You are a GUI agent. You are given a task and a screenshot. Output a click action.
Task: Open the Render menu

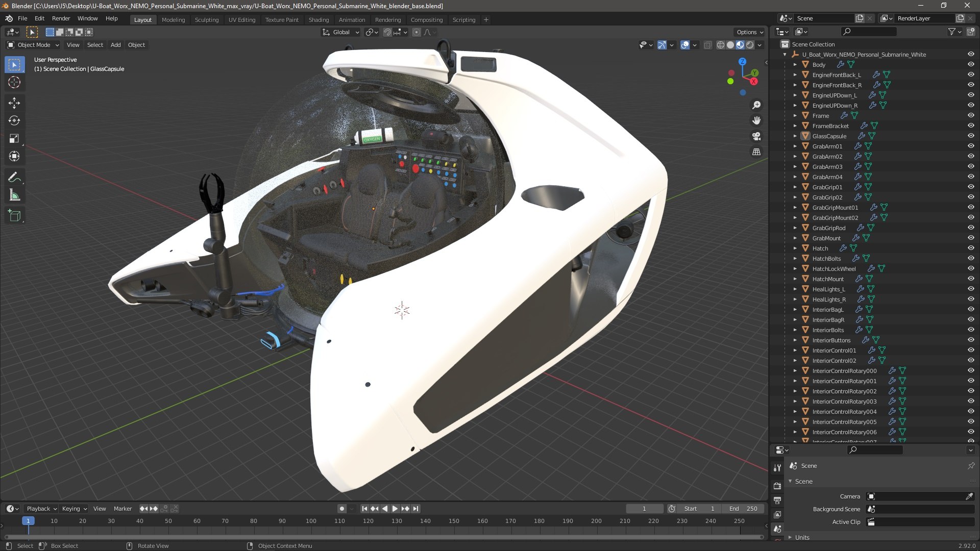[x=61, y=18]
